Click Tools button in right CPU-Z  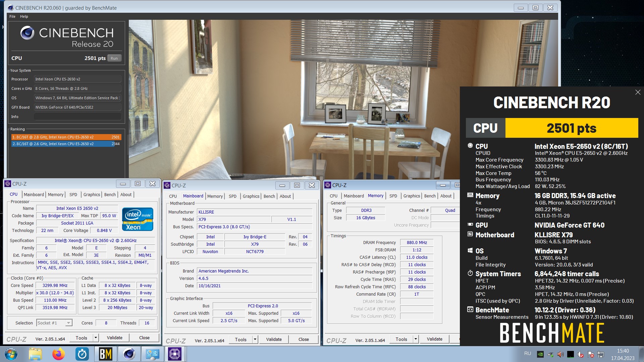coord(401,339)
